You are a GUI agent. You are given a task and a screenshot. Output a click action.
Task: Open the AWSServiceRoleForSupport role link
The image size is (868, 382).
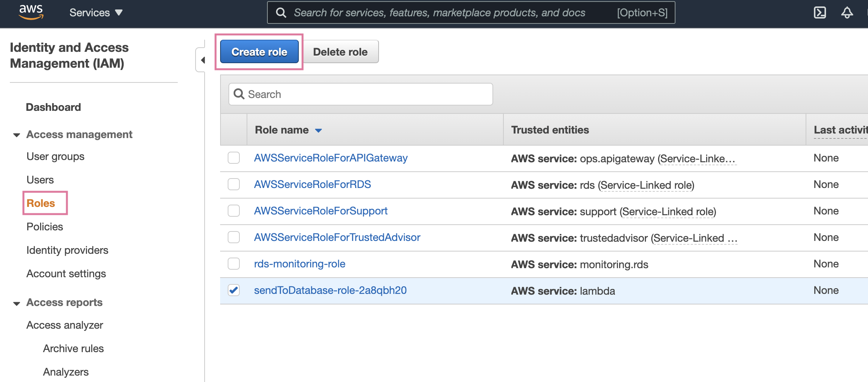pos(321,211)
